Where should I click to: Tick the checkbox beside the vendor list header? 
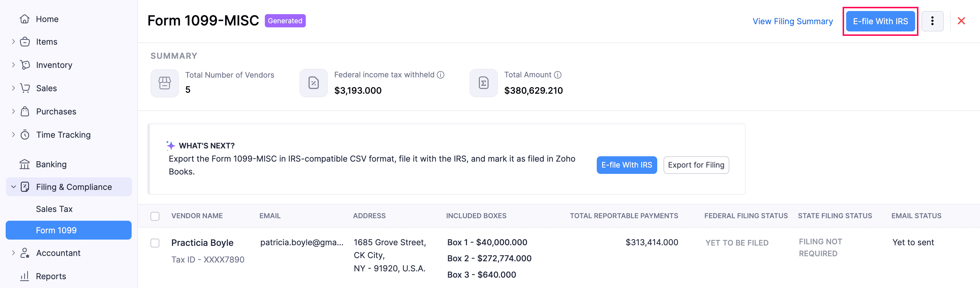pyautogui.click(x=155, y=216)
